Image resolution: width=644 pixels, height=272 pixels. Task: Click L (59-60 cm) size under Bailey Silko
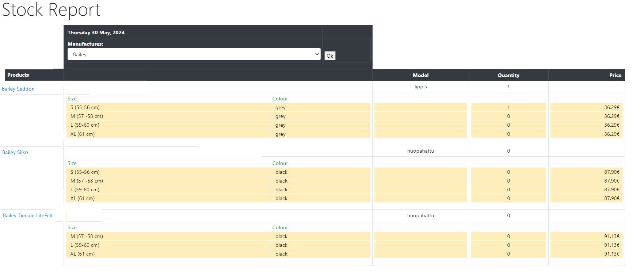[x=85, y=189]
